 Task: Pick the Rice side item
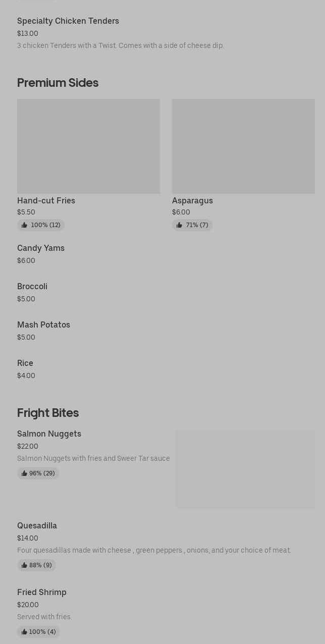coord(25,363)
